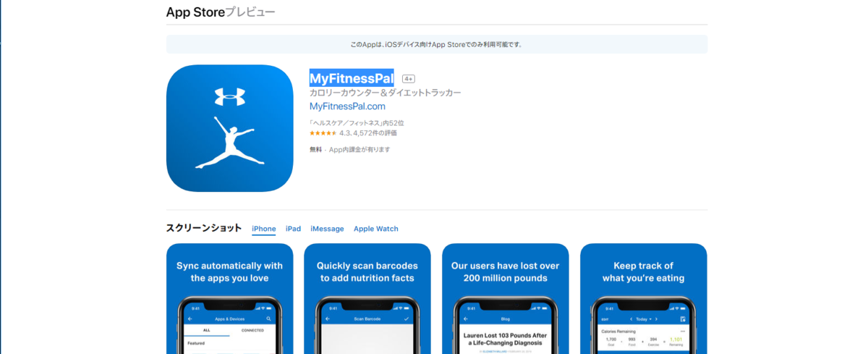
Task: Click the 4.3, 4,572件の評価 rating text
Action: click(x=368, y=133)
